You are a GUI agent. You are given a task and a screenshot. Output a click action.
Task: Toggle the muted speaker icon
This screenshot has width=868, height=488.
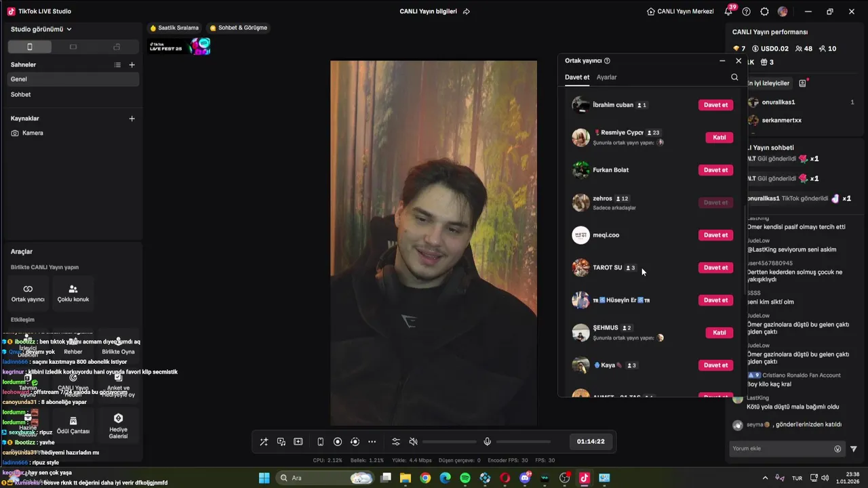tap(413, 441)
